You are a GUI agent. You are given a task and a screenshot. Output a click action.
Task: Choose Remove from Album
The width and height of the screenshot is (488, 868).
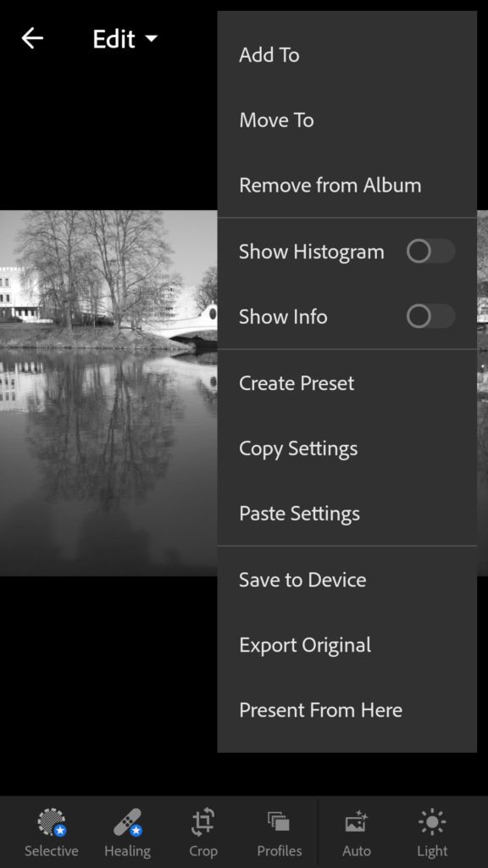pos(347,185)
